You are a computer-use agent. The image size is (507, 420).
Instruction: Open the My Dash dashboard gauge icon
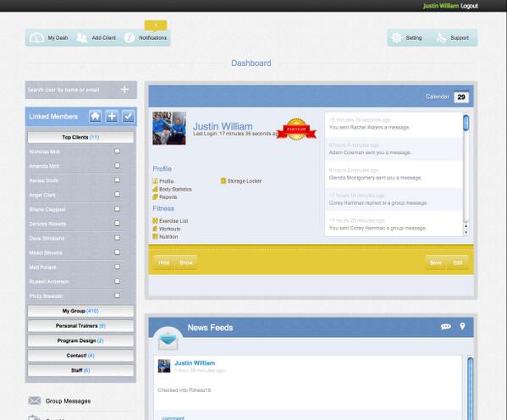(36, 38)
